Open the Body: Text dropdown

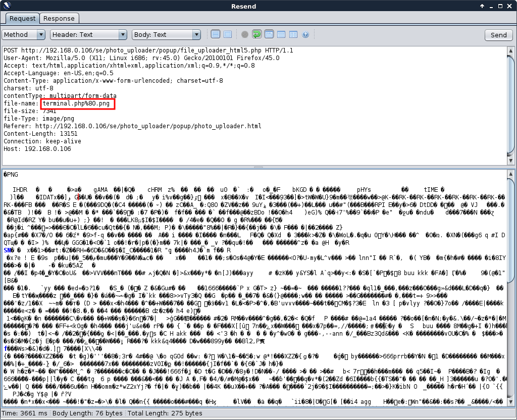(166, 35)
